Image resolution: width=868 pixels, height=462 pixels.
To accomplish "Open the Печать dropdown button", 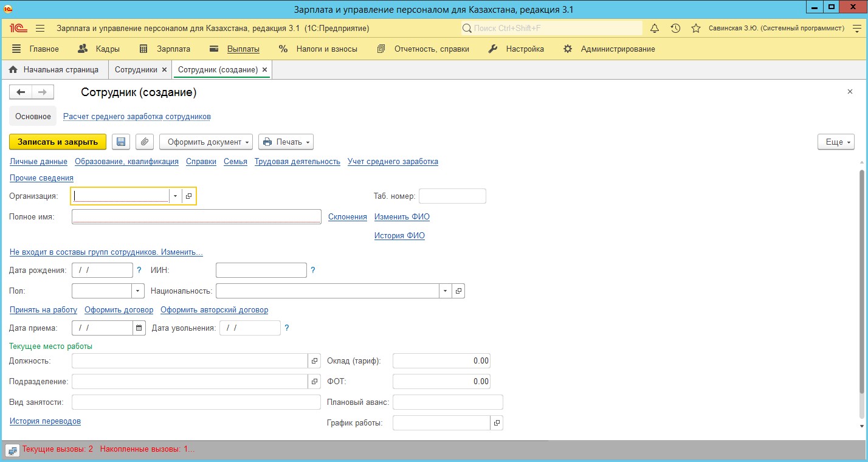I will tap(286, 142).
